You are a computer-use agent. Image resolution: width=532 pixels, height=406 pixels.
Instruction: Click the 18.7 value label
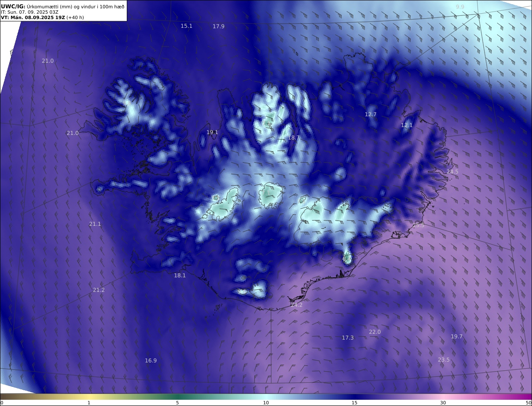pyautogui.click(x=294, y=137)
